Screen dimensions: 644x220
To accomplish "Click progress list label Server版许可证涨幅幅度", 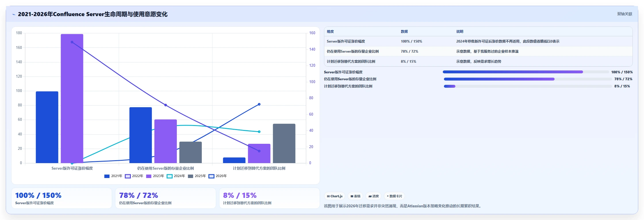I will coord(343,72).
